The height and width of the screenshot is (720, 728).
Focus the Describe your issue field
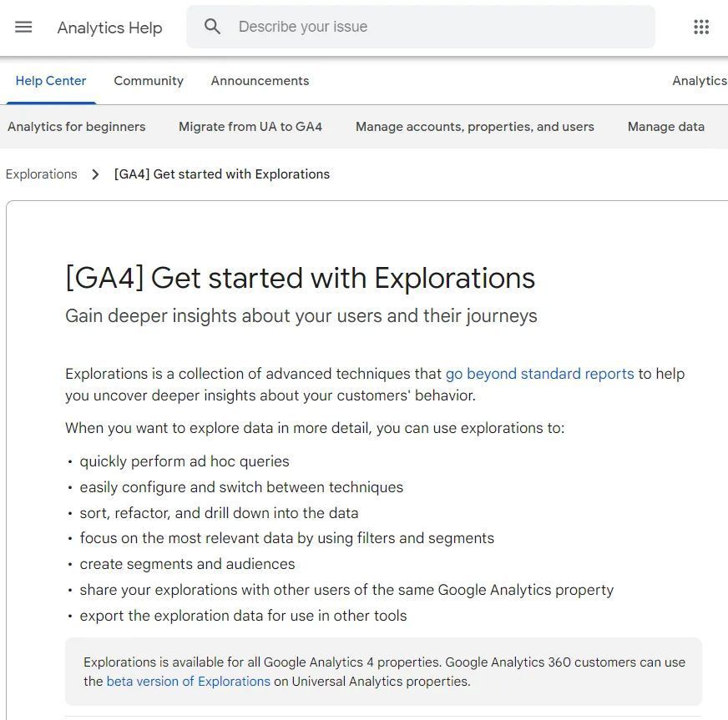coord(421,27)
